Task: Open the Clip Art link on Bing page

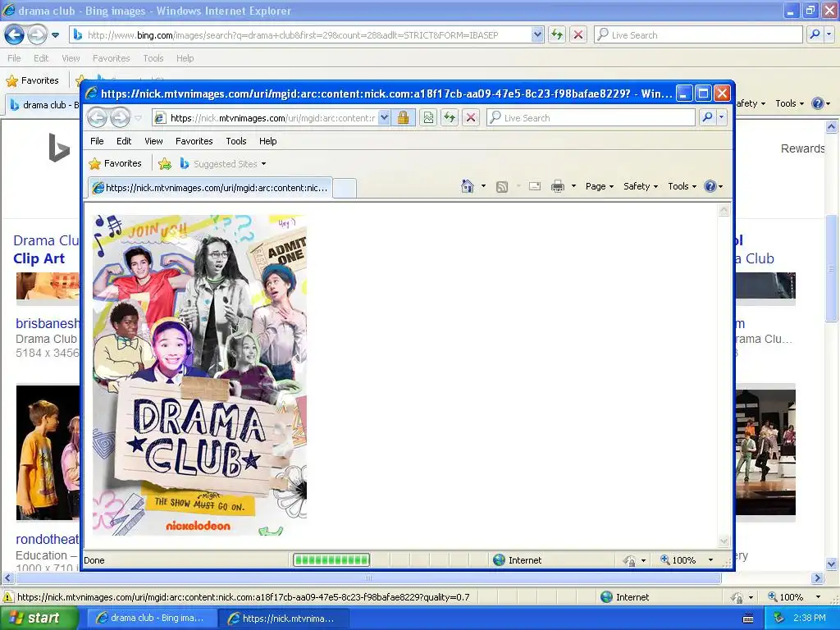Action: (x=39, y=258)
